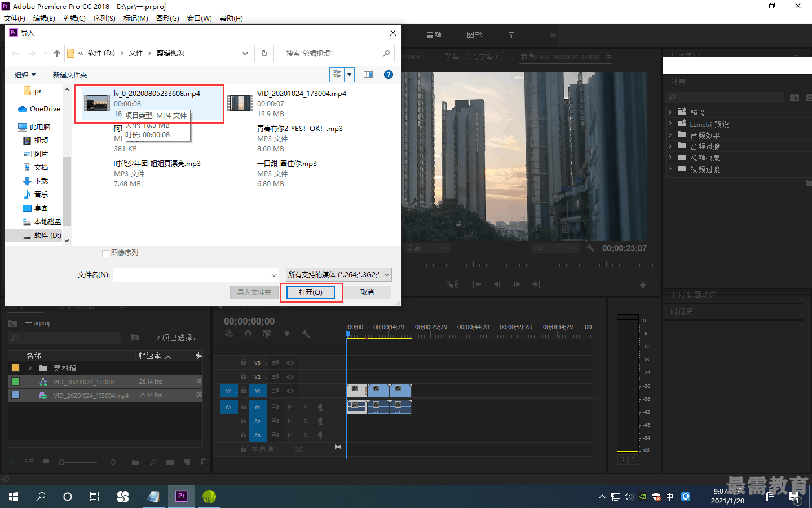The image size is (812, 508).
Task: Enable voice-over record on A3 track
Action: click(320, 435)
